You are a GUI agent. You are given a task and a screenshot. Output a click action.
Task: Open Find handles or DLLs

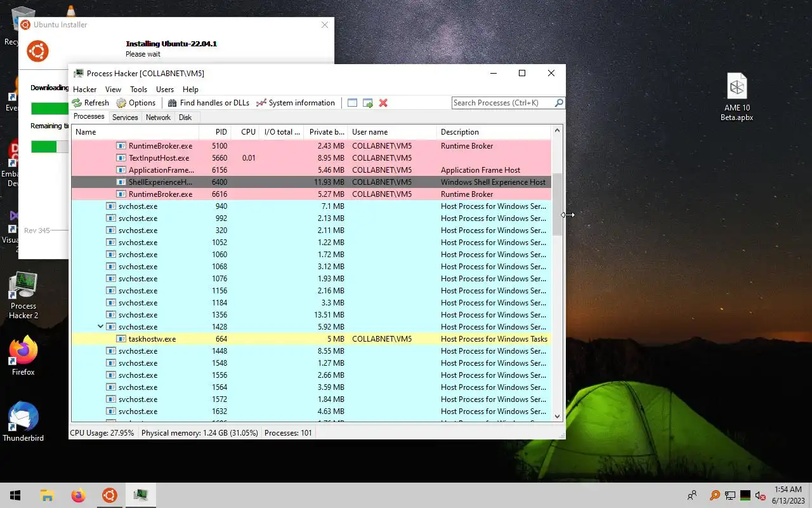point(208,103)
